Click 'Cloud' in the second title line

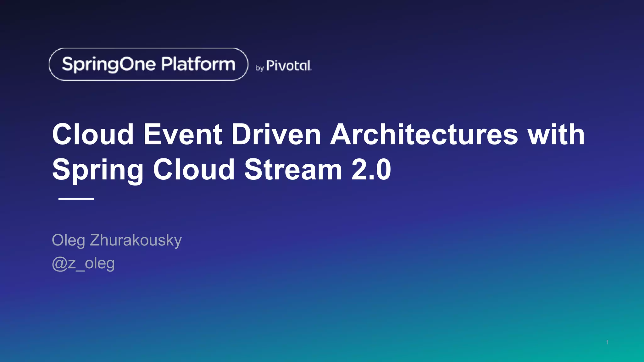click(x=194, y=169)
